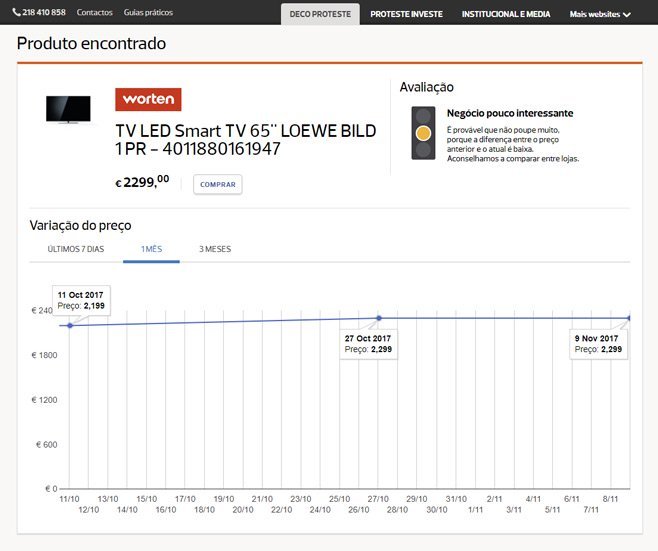Switch to the PROTESTE INVESTE tab
This screenshot has width=658, height=551.
(x=406, y=14)
